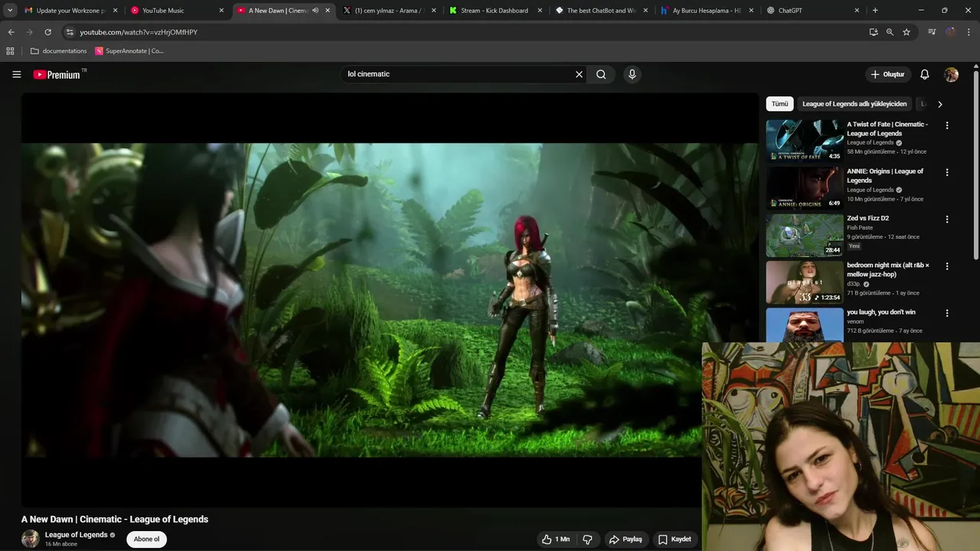Open Chrome three-dot menu
Screen dimensions: 980x551
click(x=969, y=32)
